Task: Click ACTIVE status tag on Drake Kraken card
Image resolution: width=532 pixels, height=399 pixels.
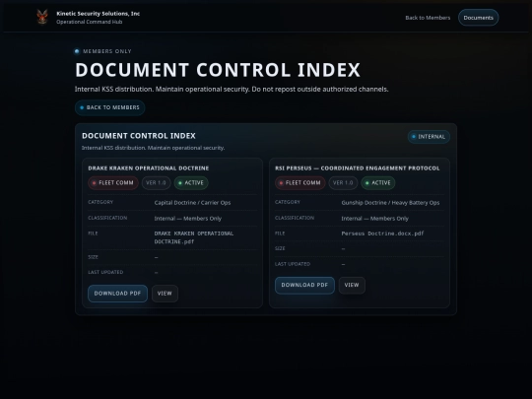Action: pos(191,183)
